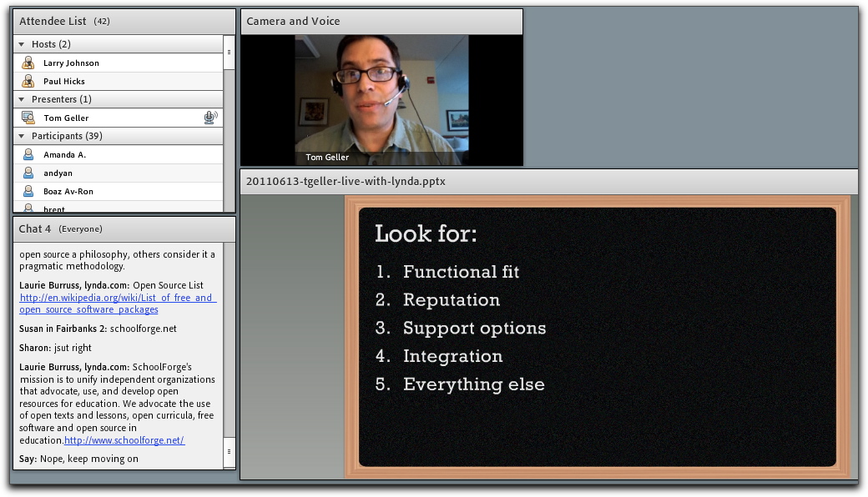Click Amanda A.'s participant icon
This screenshot has height=497, width=868.
(x=28, y=155)
